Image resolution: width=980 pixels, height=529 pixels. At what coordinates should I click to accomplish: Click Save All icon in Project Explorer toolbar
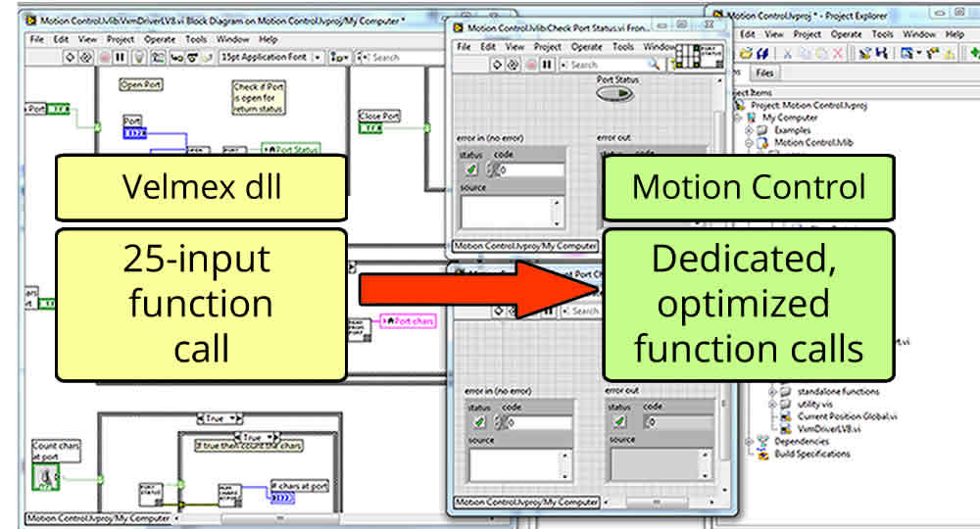click(762, 54)
